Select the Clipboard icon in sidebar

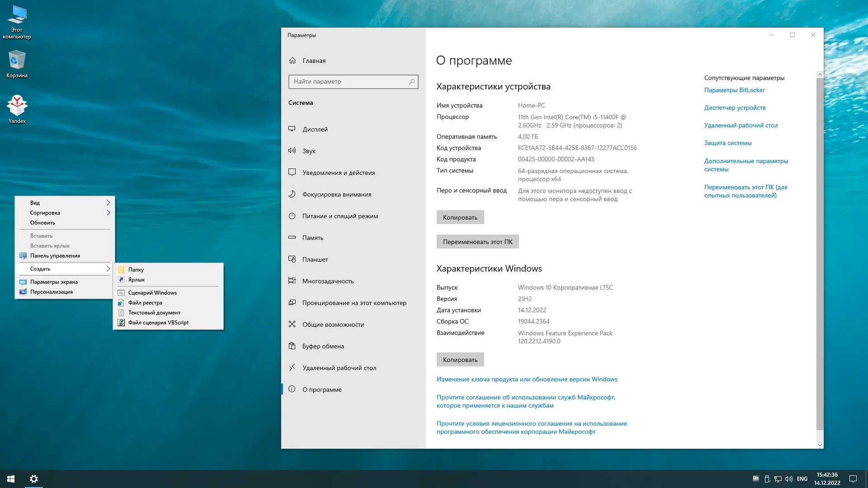[292, 346]
